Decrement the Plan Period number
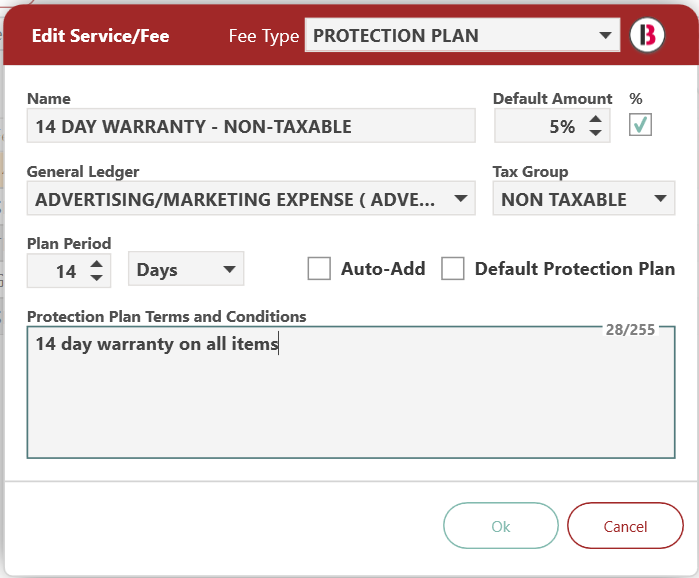The height and width of the screenshot is (578, 699). click(x=96, y=277)
